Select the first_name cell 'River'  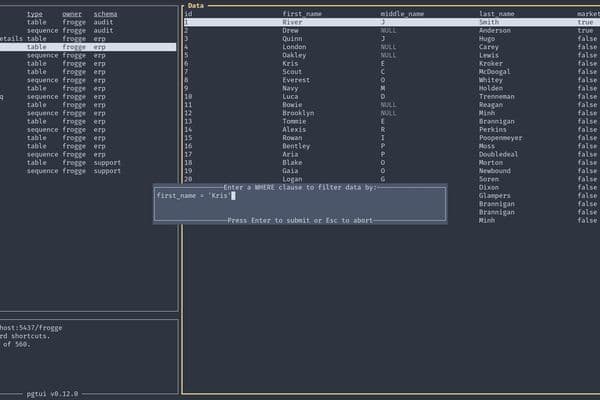click(x=292, y=22)
